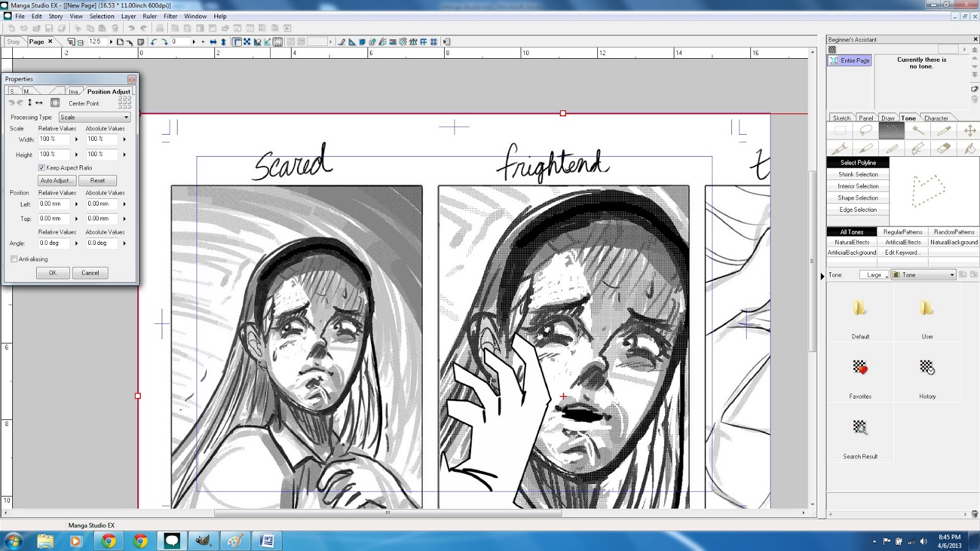Select Shrink Selection option
980x551 pixels.
pyautogui.click(x=858, y=174)
